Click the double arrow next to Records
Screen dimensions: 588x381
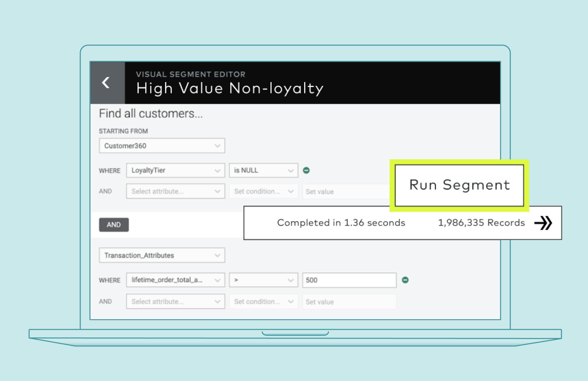[543, 223]
